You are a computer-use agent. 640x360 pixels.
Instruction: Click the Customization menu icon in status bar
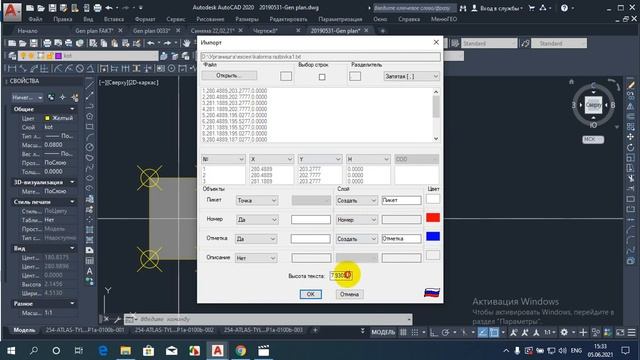pos(631,332)
